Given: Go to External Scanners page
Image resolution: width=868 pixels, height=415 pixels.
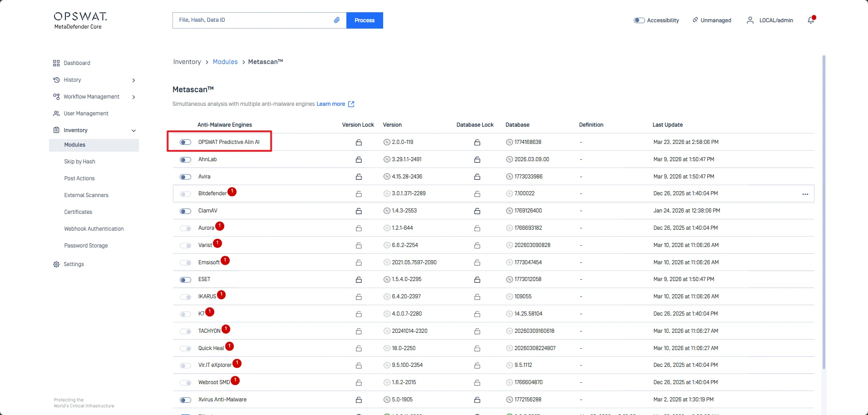Looking at the screenshot, I should pyautogui.click(x=86, y=195).
